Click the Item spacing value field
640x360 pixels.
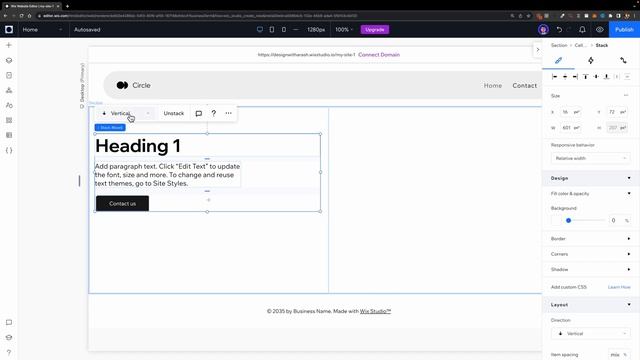click(619, 355)
